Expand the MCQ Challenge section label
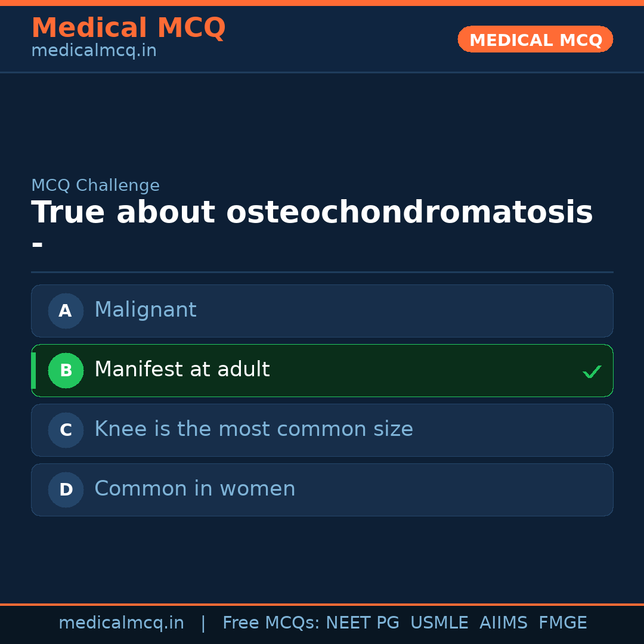The image size is (644, 644). click(95, 185)
